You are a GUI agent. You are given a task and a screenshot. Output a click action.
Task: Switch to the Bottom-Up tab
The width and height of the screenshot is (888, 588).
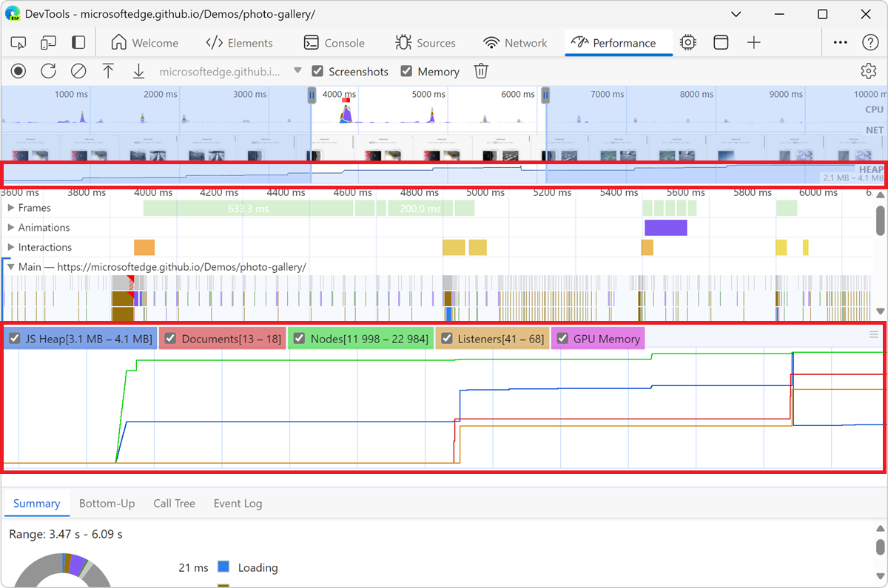[107, 503]
